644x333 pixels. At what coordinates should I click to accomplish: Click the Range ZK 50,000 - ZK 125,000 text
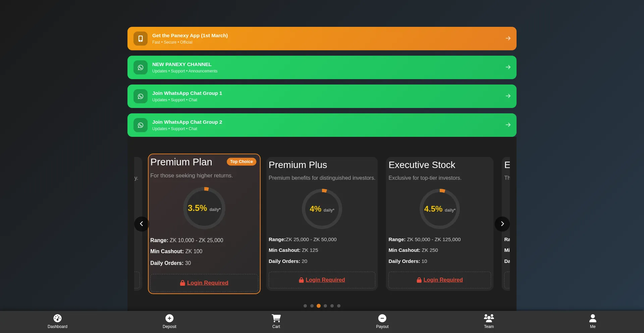click(x=425, y=239)
